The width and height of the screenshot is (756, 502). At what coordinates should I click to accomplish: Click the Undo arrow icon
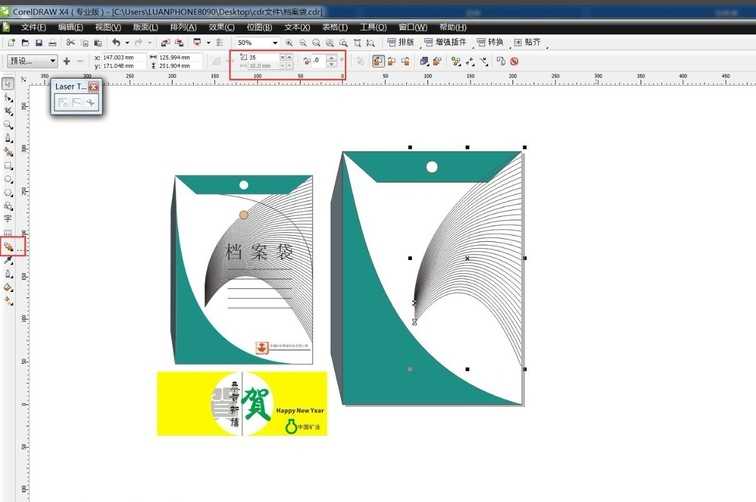click(116, 43)
